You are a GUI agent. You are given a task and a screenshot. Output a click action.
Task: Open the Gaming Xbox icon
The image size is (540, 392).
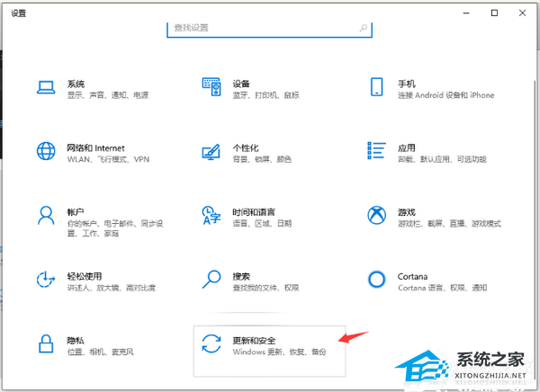point(376,215)
